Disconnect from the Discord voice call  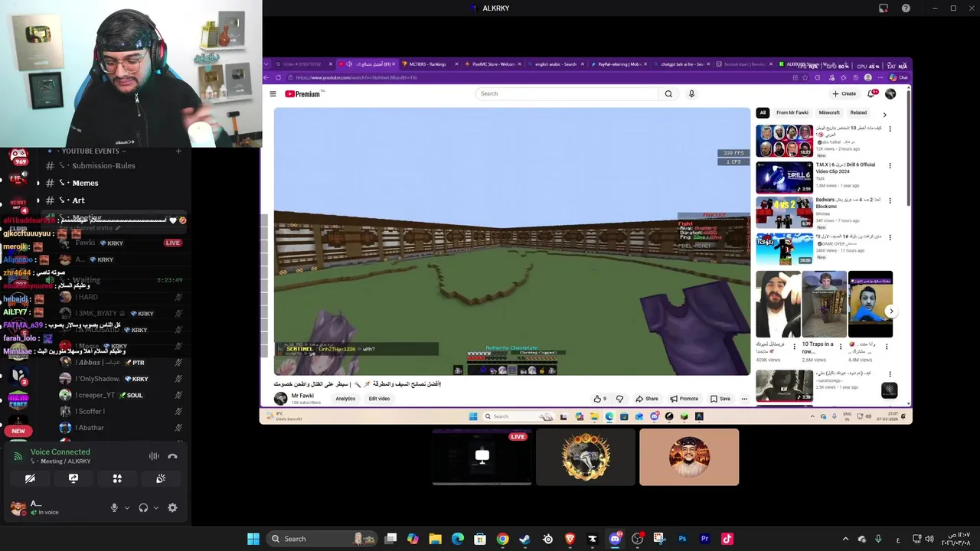pyautogui.click(x=172, y=456)
